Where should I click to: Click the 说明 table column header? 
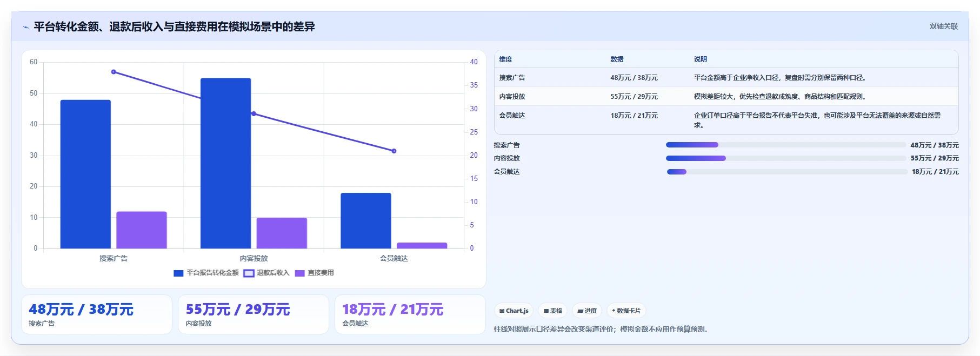click(x=701, y=59)
